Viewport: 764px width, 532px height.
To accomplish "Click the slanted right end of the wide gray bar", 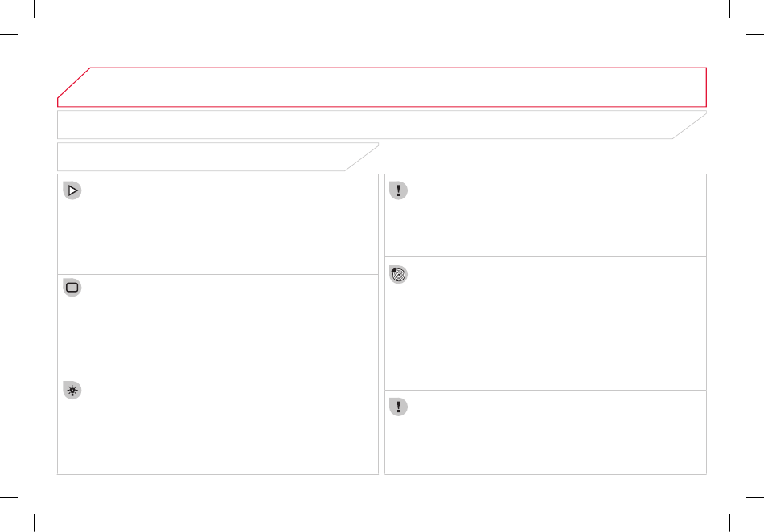I will (x=689, y=125).
